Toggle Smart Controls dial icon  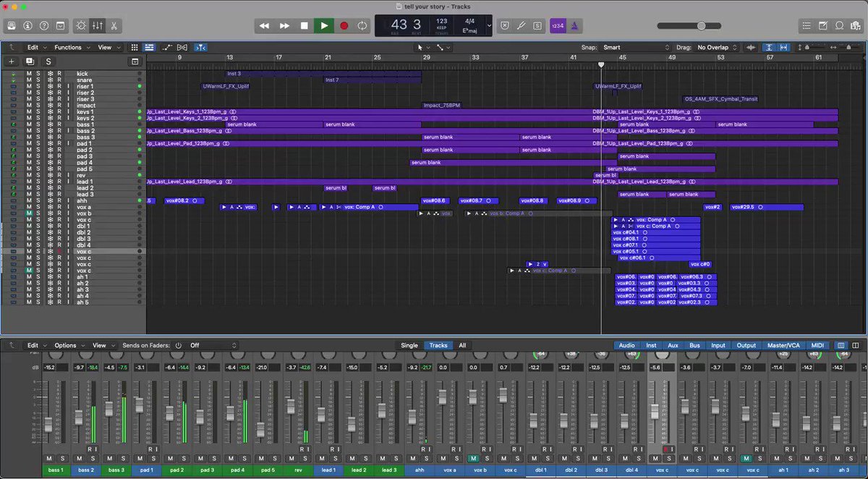click(81, 25)
